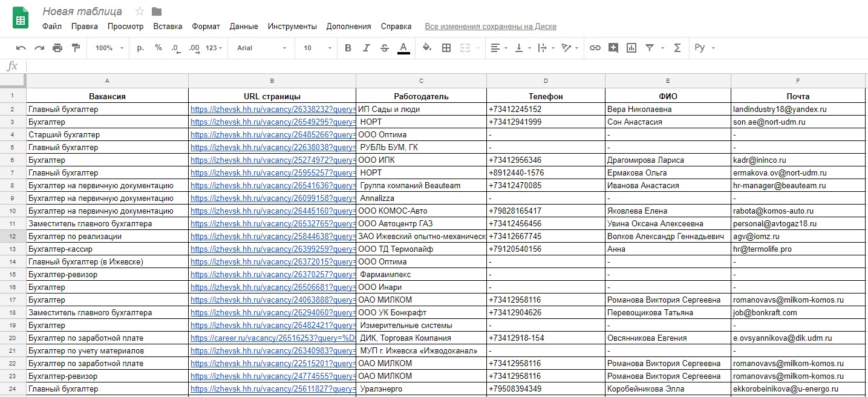Move document to folder icon
The height and width of the screenshot is (397, 868).
point(157,11)
